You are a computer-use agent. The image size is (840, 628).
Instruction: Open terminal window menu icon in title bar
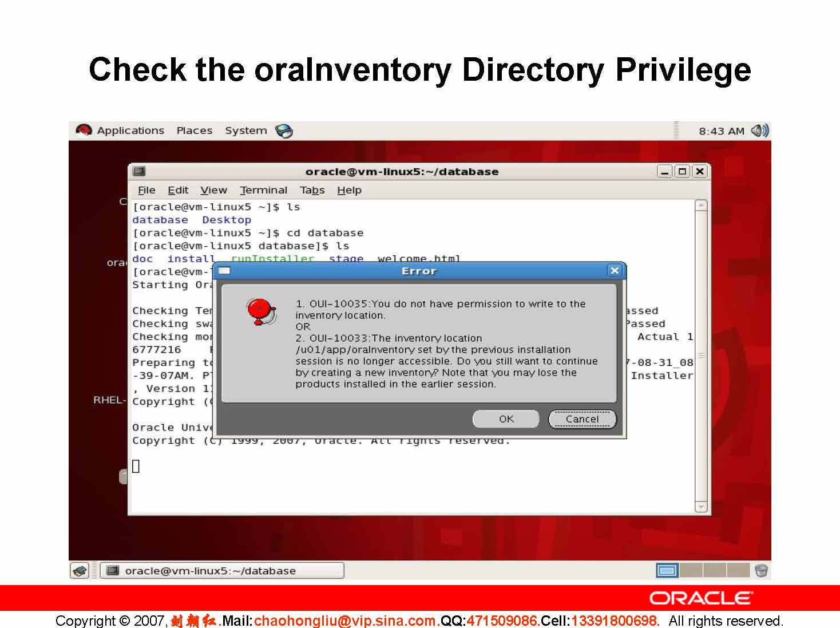(139, 171)
